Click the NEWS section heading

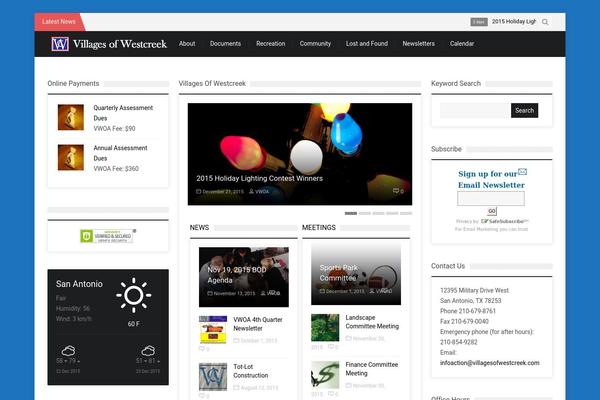[199, 228]
